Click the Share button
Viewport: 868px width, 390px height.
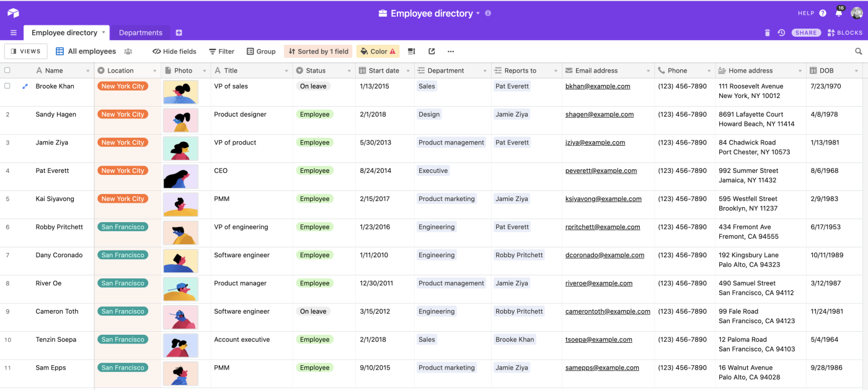point(806,33)
